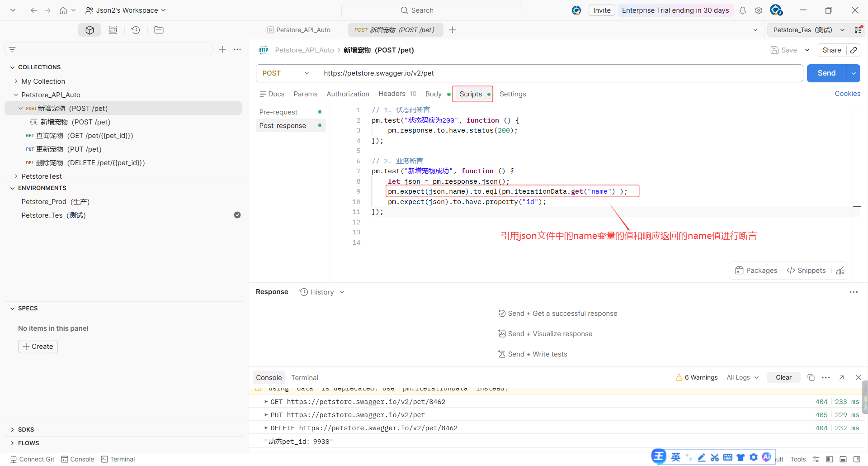Viewport: 868px width, 466px height.
Task: Open the Save options dropdown arrow
Action: pos(807,50)
